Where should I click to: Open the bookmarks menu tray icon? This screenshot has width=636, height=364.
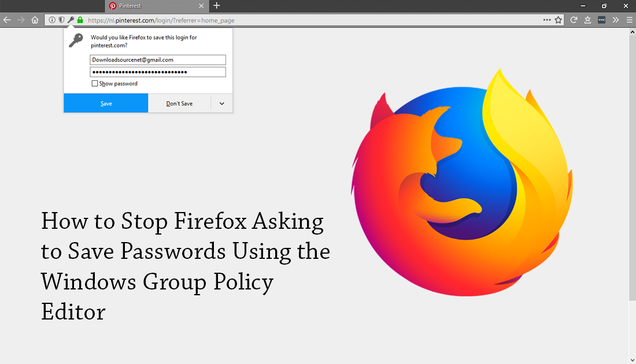(587, 20)
